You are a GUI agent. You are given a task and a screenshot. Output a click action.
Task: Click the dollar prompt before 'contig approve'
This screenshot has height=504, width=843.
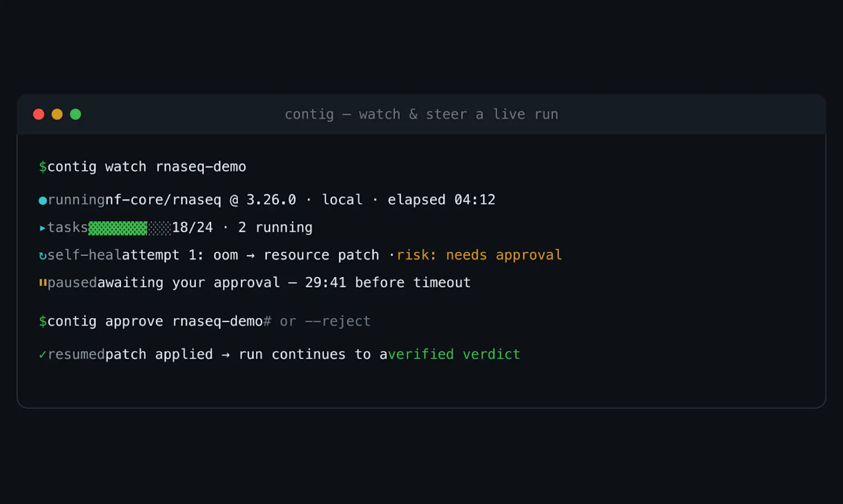point(43,321)
